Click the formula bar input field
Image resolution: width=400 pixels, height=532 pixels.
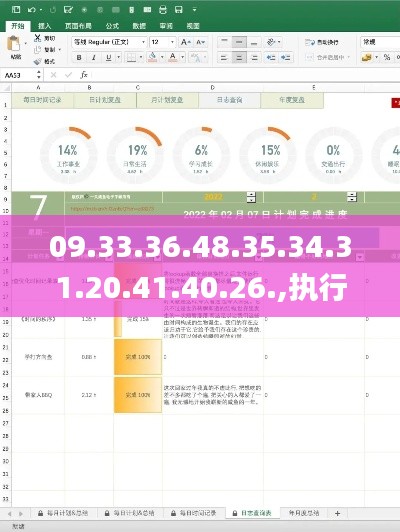pyautogui.click(x=246, y=75)
